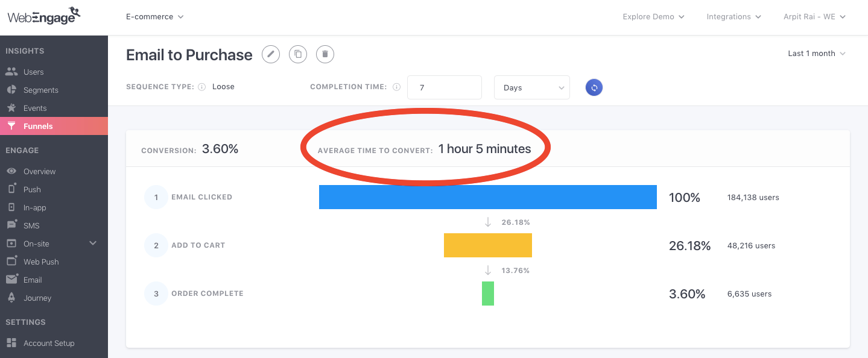Screen dimensions: 868x358
Task: Expand the E-commerce project selector
Action: (155, 17)
